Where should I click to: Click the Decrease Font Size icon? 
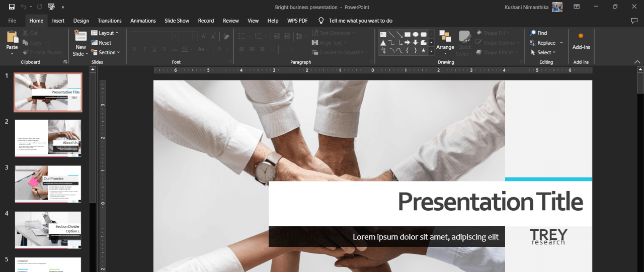(x=213, y=36)
